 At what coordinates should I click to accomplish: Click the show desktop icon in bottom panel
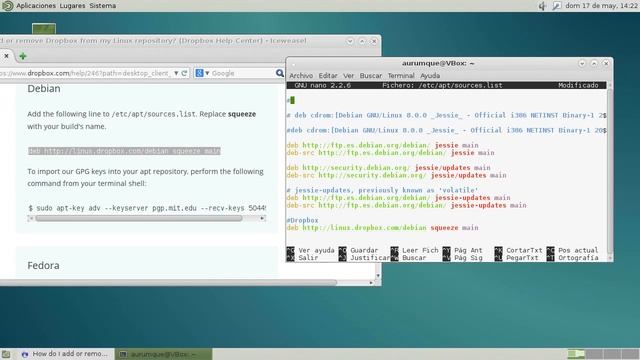6,354
